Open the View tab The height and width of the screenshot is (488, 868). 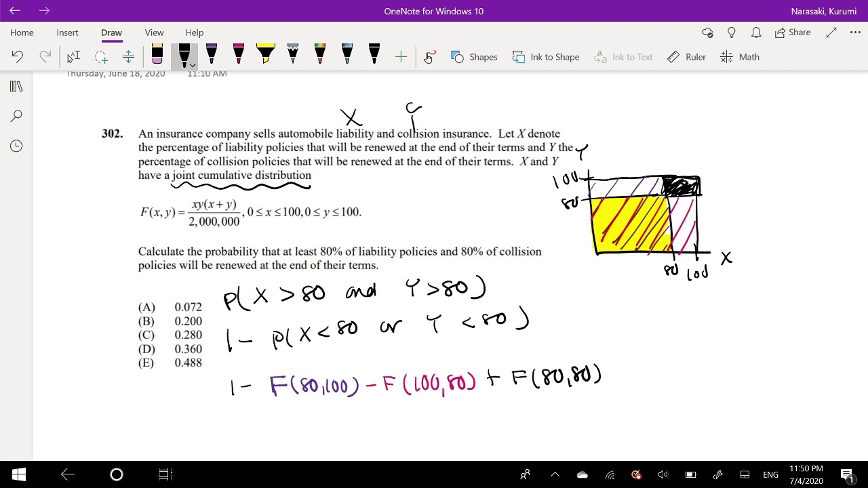click(154, 33)
